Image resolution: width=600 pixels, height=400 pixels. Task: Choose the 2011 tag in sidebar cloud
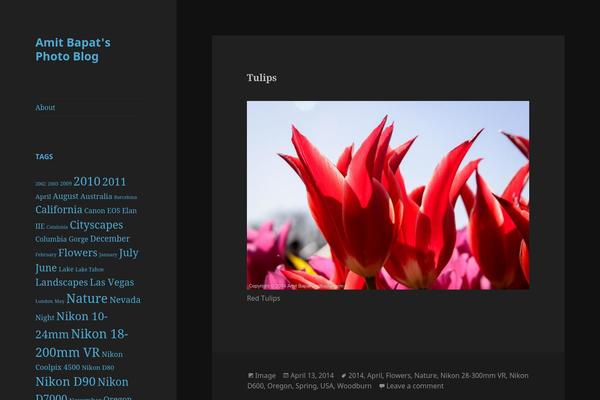tap(114, 182)
